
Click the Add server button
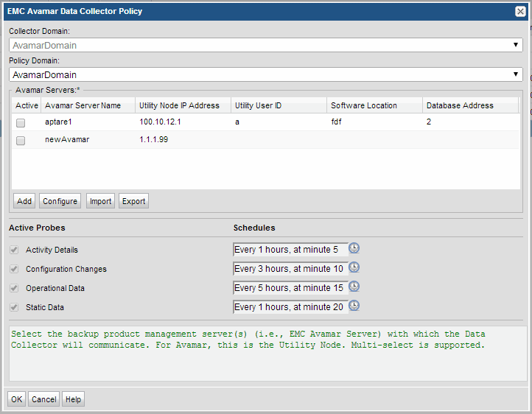24,201
